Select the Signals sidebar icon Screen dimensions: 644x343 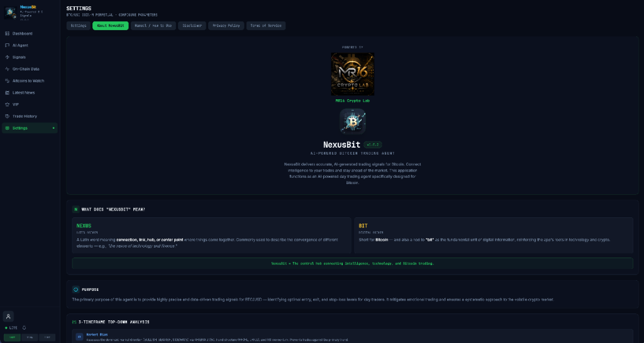tap(8, 57)
